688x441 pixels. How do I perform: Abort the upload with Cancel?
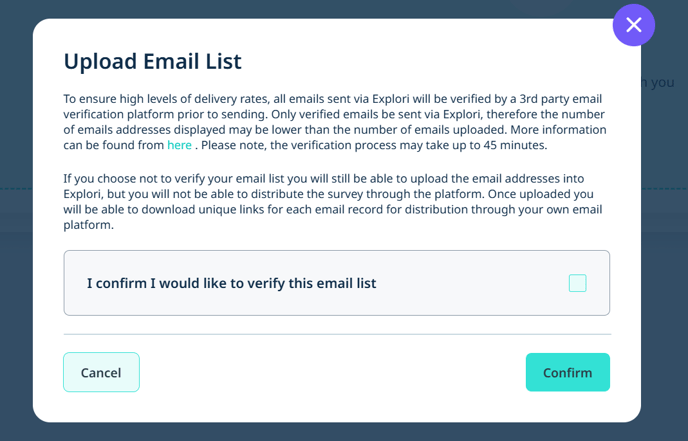pos(101,372)
